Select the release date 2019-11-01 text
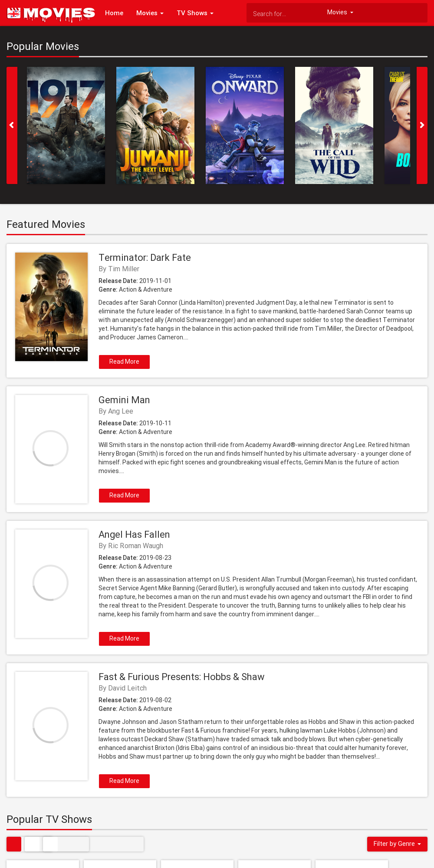The image size is (434, 868). click(x=155, y=281)
